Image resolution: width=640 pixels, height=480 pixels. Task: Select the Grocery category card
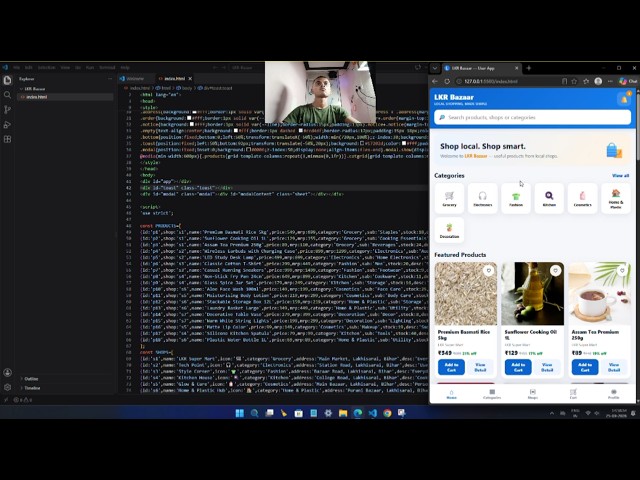coord(449,198)
